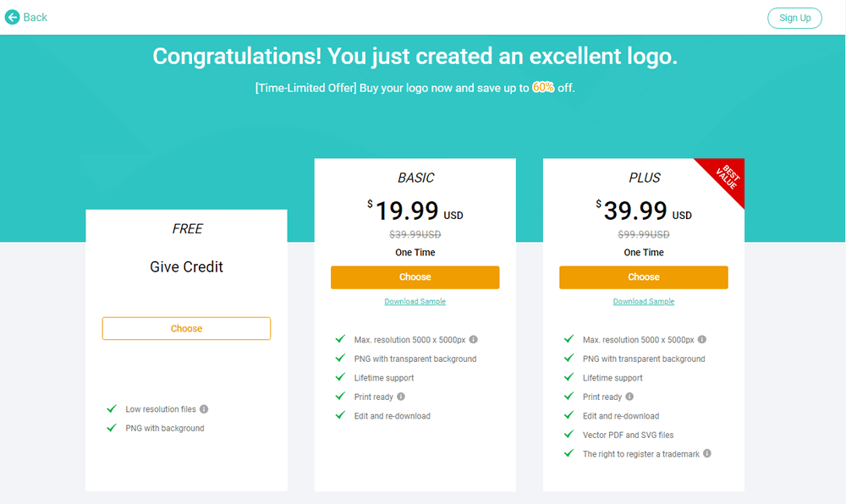846x504 pixels.
Task: Open the Sign Up button
Action: tap(794, 18)
